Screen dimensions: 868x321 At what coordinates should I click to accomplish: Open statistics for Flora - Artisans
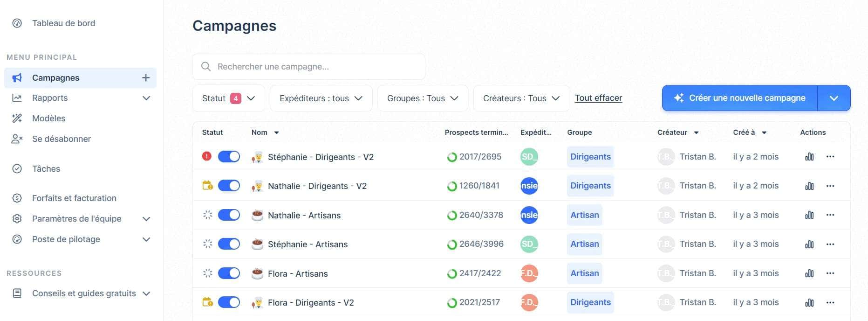tap(809, 273)
